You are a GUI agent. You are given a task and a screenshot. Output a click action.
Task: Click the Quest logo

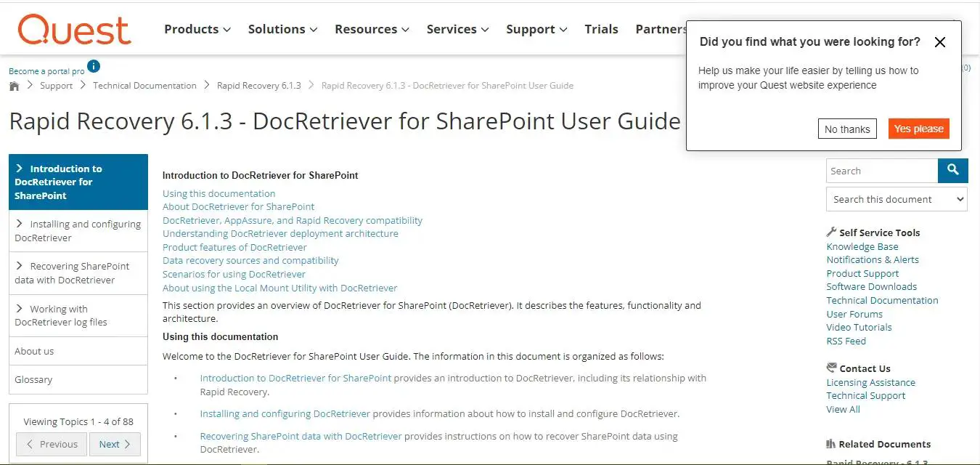[x=74, y=30]
